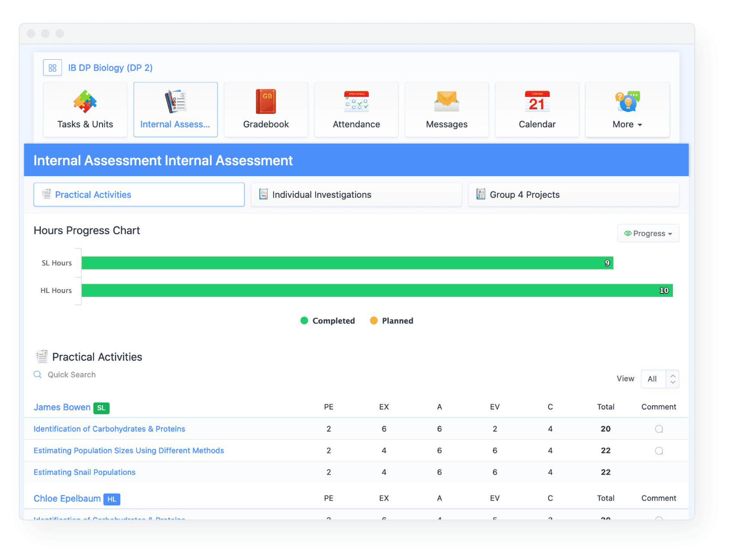The image size is (733, 560).
Task: Click the Messages envelope icon
Action: [447, 101]
